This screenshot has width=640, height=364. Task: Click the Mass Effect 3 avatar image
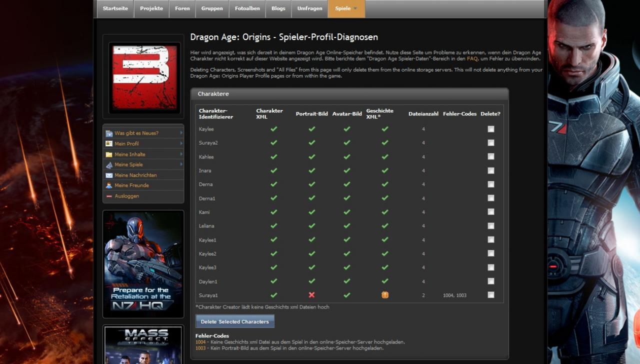point(144,77)
